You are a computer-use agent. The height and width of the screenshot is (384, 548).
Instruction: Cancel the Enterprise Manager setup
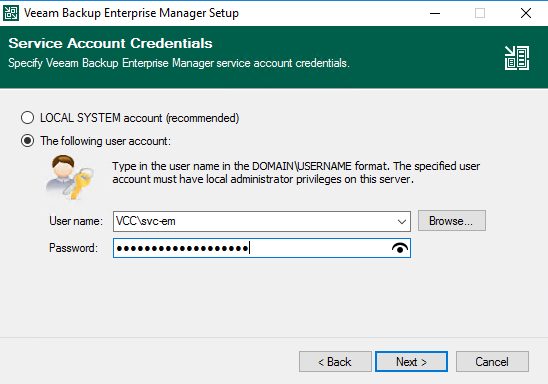[492, 362]
